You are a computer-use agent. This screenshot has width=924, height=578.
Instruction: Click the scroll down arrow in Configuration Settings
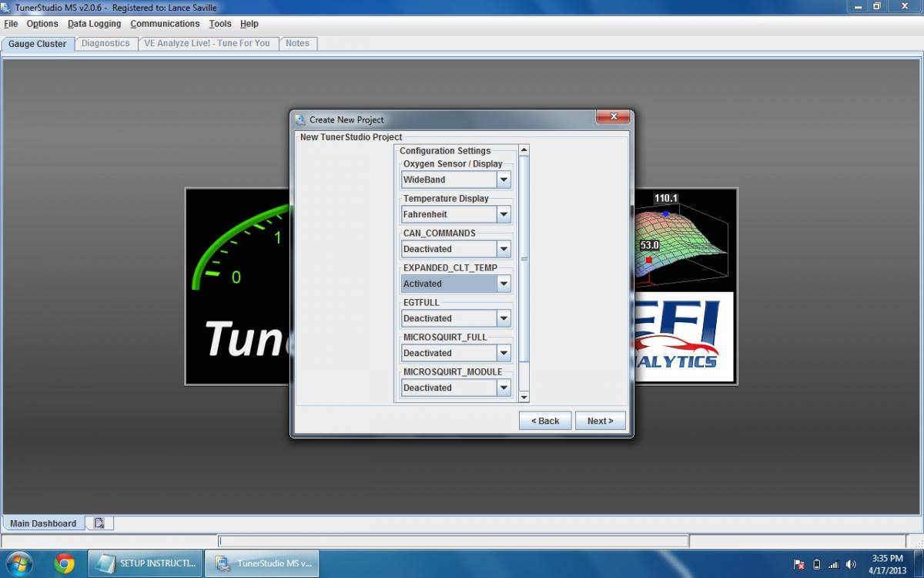pos(524,397)
